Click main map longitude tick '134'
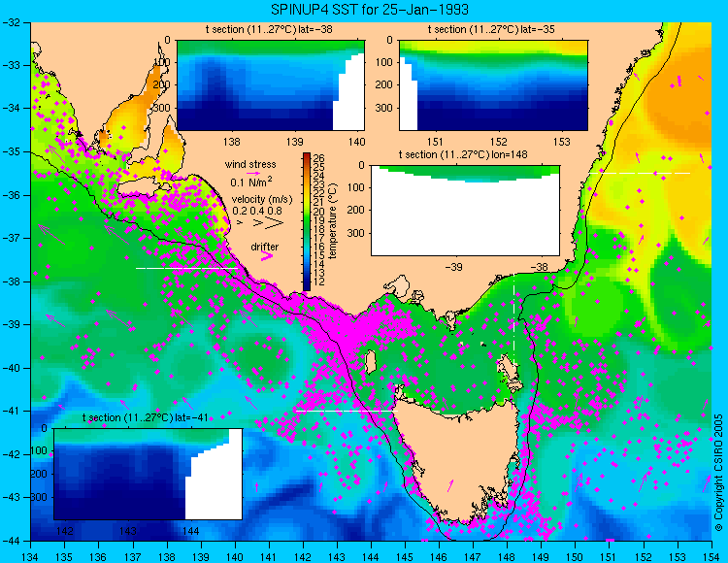Screen dimensions: 728x563 coord(31,557)
